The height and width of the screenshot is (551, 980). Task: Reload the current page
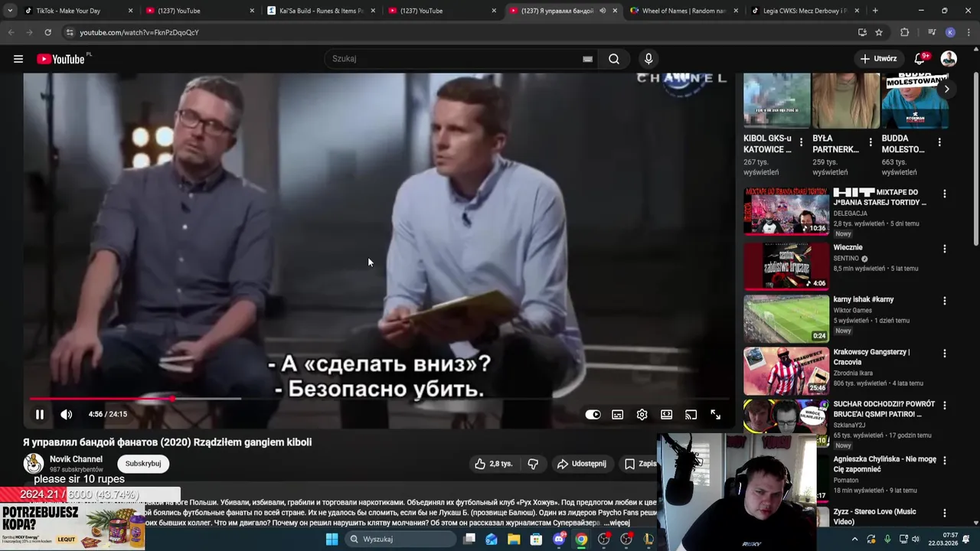[47, 32]
